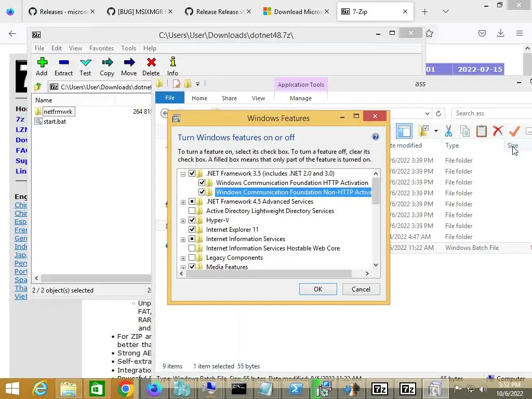Image resolution: width=532 pixels, height=399 pixels.
Task: Open the Command Prompt taskbar icon
Action: (x=239, y=389)
